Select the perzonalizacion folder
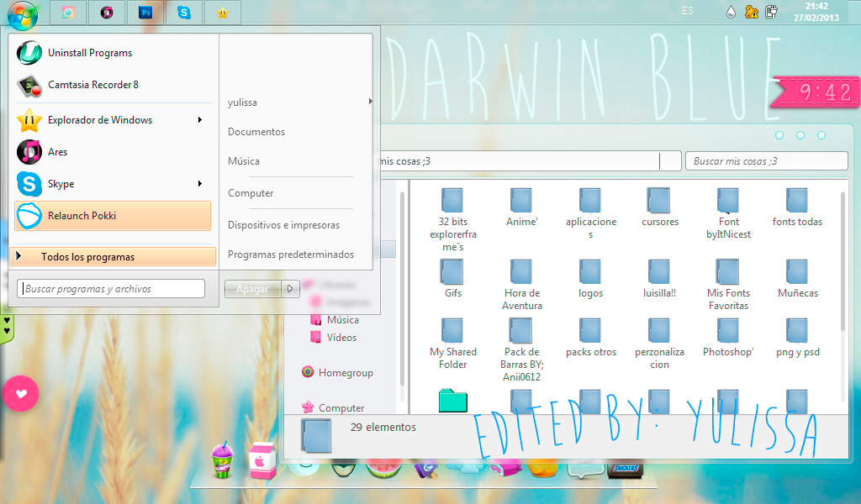Viewport: 861px width, 504px height. pyautogui.click(x=659, y=344)
